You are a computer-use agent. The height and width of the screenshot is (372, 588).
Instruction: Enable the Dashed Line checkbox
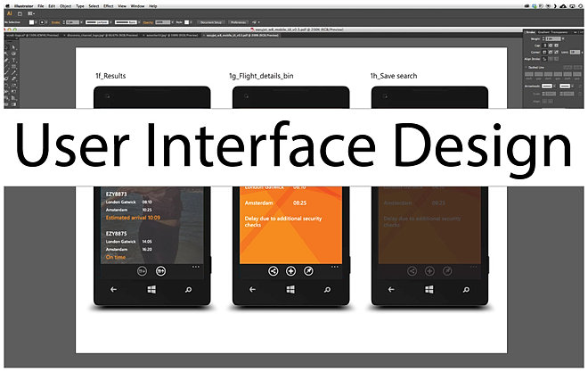click(527, 67)
